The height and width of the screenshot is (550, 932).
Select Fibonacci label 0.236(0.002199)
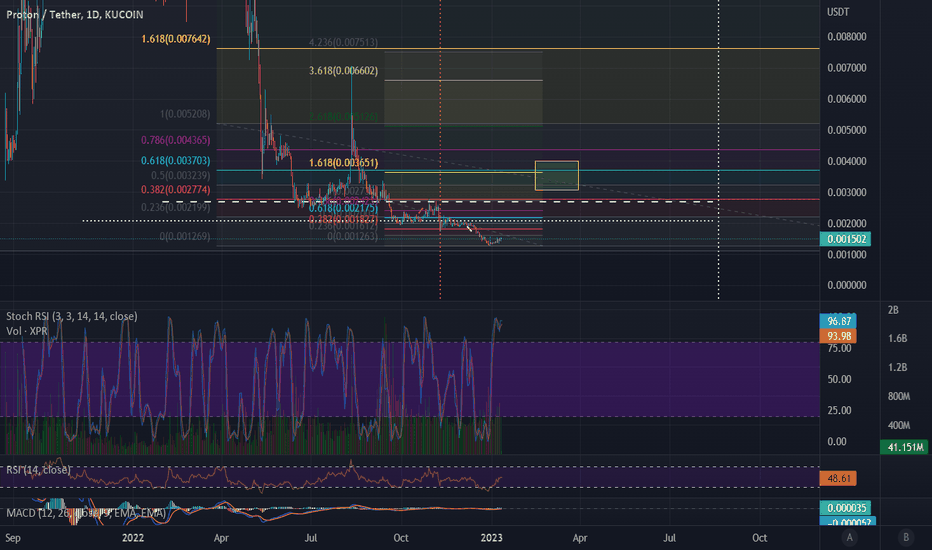coord(176,207)
